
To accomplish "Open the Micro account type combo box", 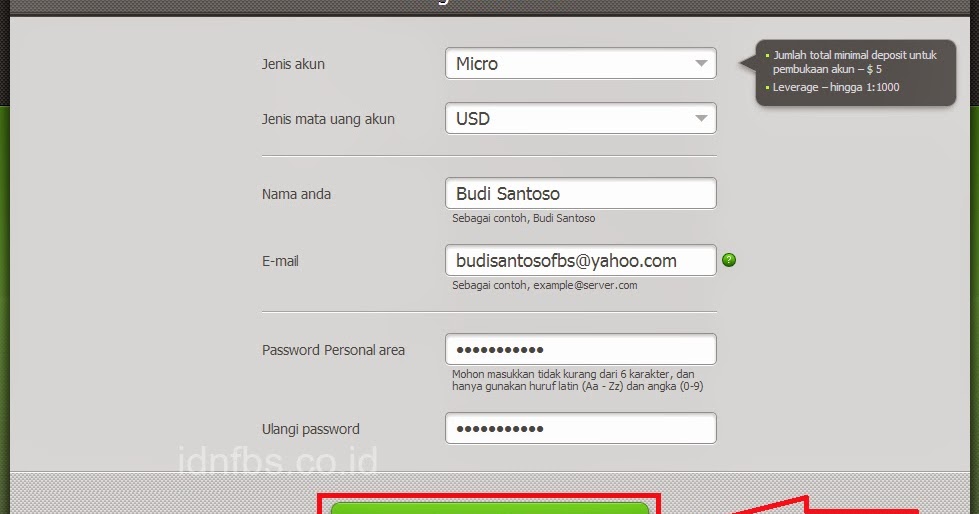I will 581,64.
